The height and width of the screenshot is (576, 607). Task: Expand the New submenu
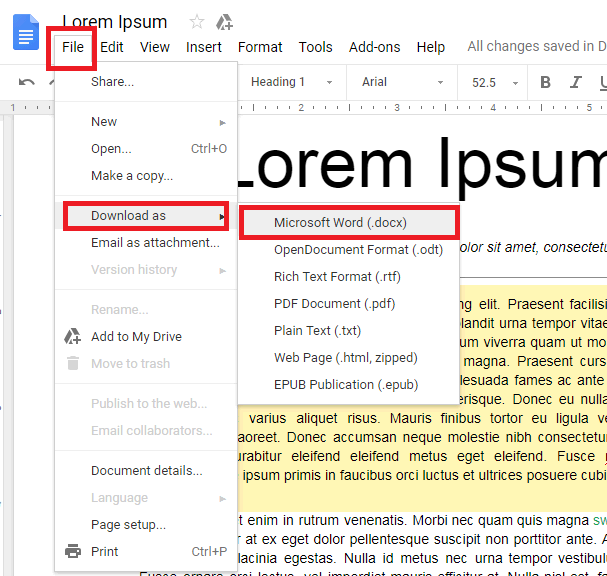[146, 122]
